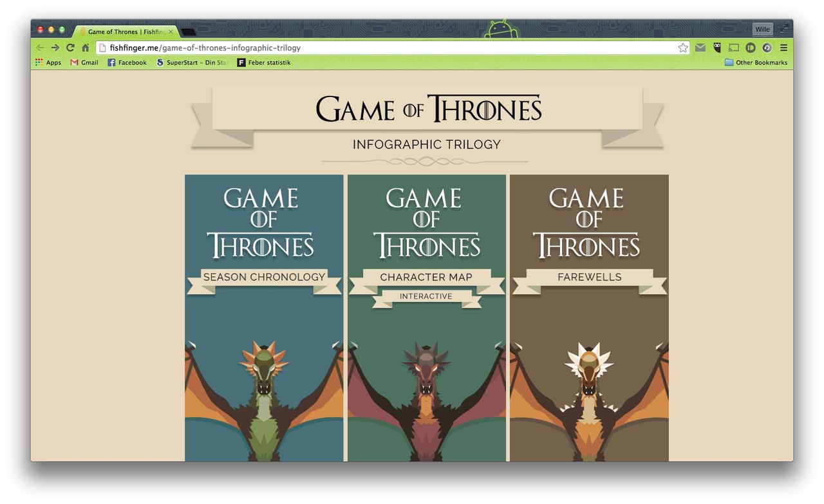Image resolution: width=824 pixels, height=504 pixels.
Task: Toggle open the Chrome hamburger menu
Action: coord(783,47)
